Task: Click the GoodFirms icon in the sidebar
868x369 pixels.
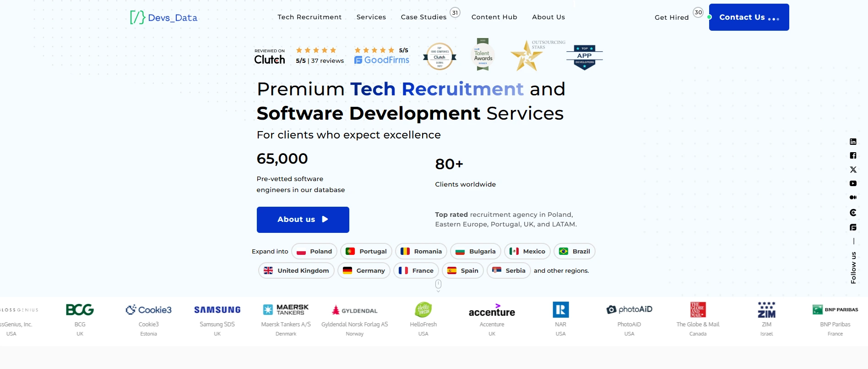Action: pyautogui.click(x=853, y=227)
